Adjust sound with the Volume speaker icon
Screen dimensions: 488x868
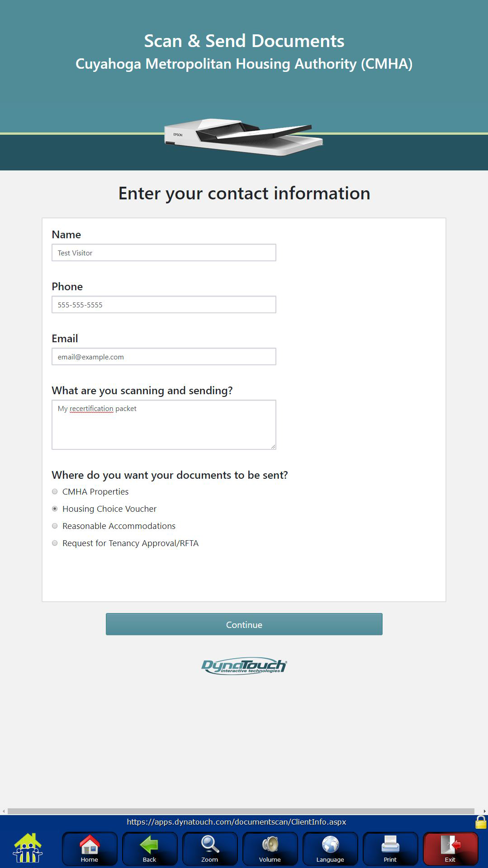tap(270, 848)
